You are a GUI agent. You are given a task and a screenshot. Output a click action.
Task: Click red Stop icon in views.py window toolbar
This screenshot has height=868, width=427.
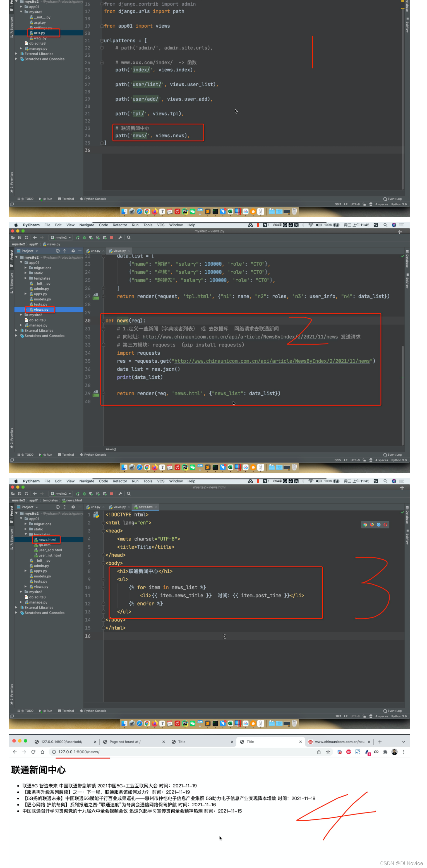coord(112,237)
